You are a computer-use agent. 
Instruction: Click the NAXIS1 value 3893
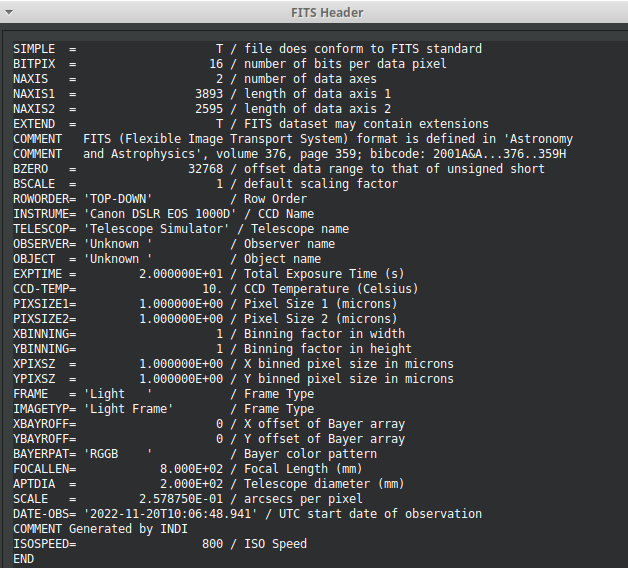[x=208, y=94]
